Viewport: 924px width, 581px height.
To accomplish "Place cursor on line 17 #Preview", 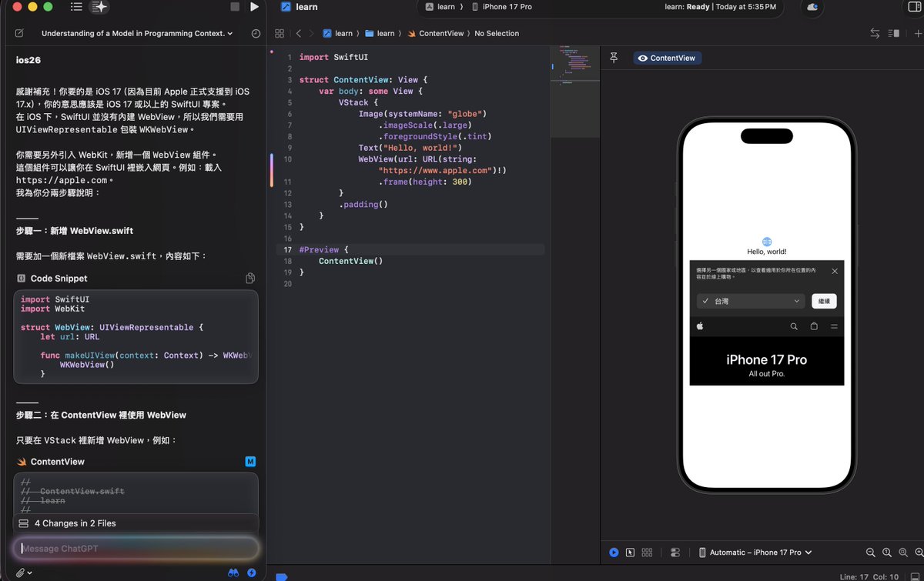I will tap(323, 249).
